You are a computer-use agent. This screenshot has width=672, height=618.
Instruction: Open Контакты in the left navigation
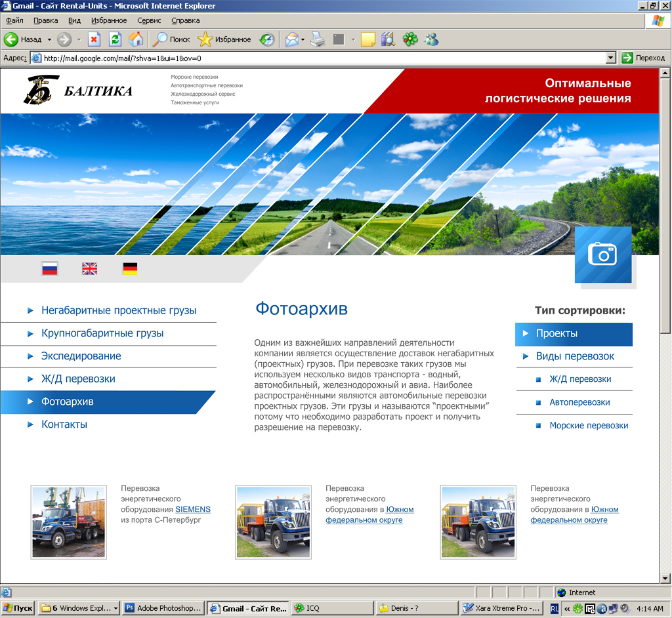point(64,424)
